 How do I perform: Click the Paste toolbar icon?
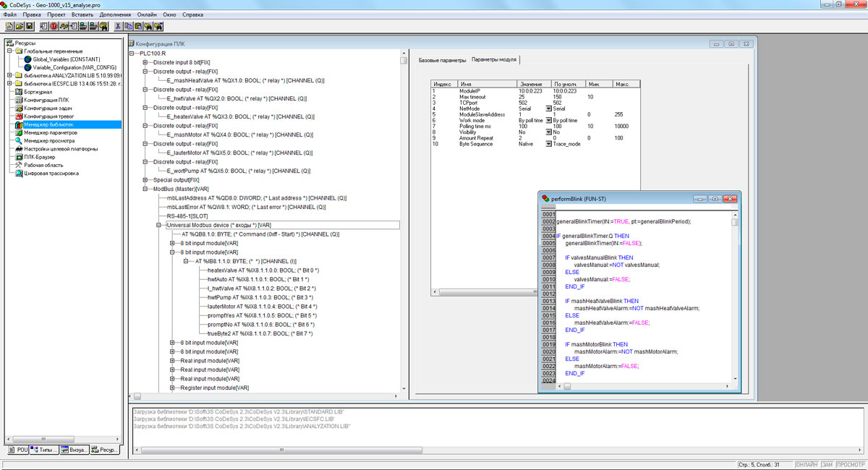(138, 26)
